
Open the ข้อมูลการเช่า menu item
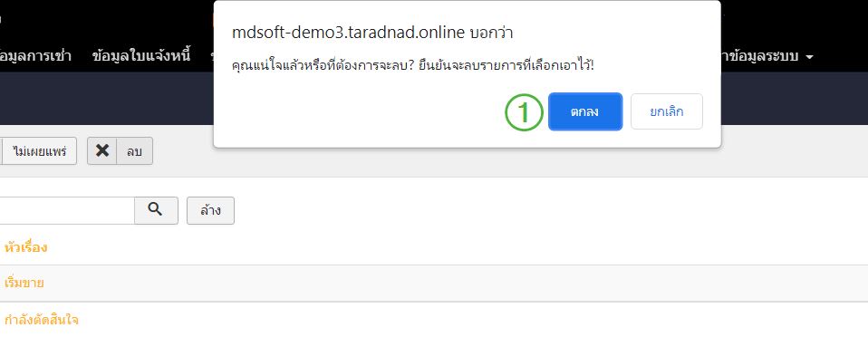coord(36,56)
